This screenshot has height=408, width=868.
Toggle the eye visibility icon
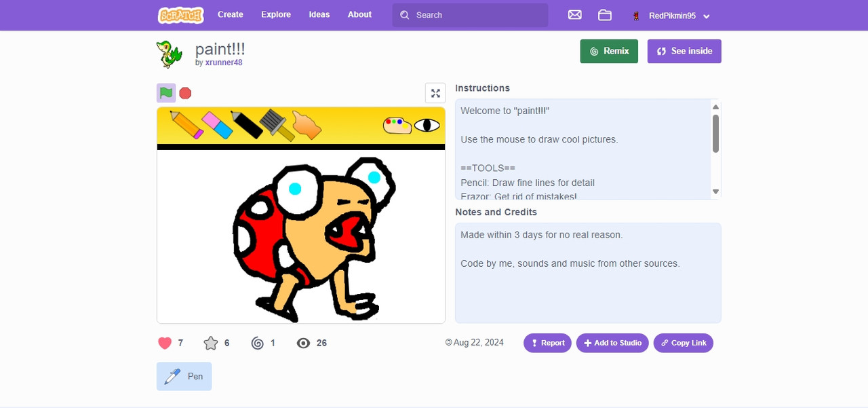pyautogui.click(x=427, y=125)
